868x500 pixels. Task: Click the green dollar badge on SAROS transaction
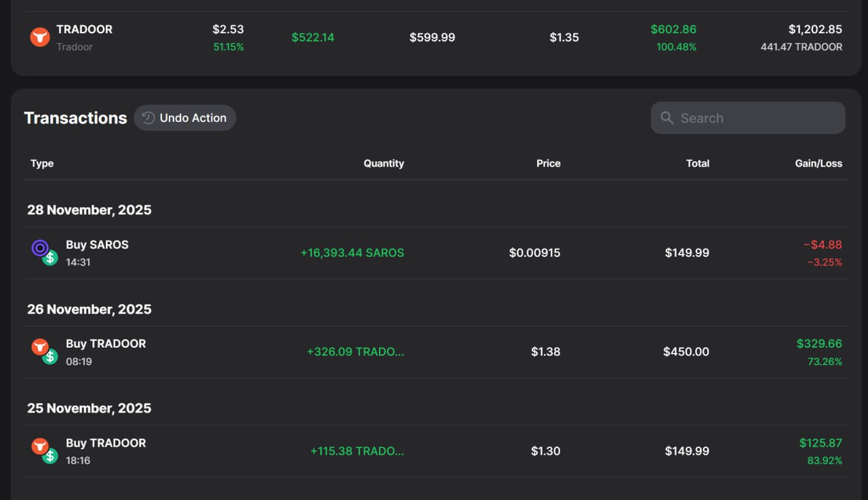click(50, 258)
